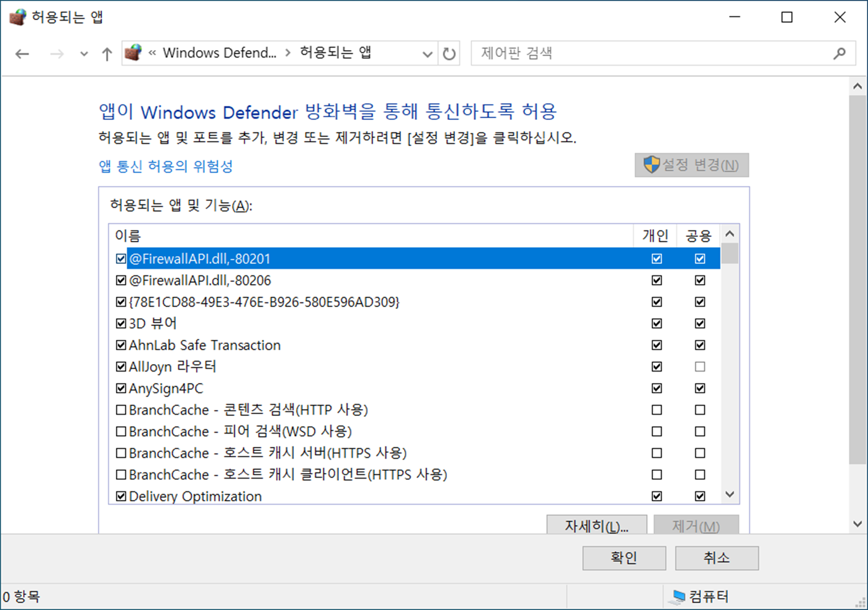Click the 제어판 검색 search field
Image resolution: width=868 pixels, height=610 pixels.
pos(663,54)
